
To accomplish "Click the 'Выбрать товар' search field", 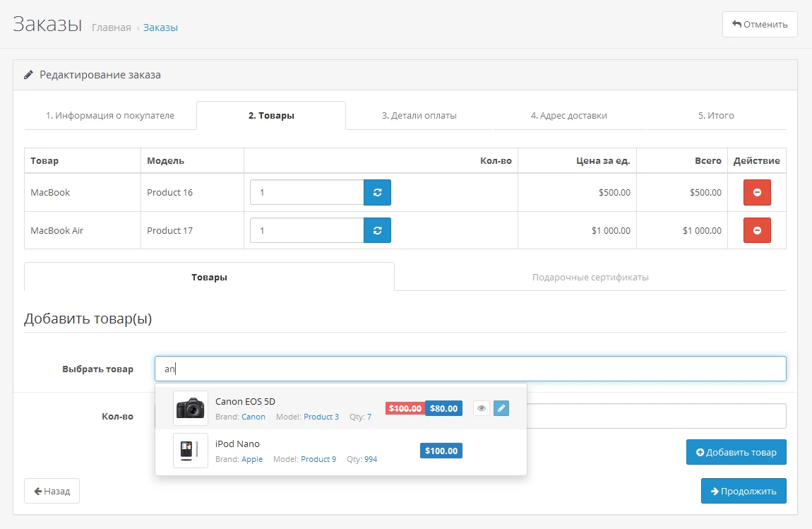I will 470,369.
